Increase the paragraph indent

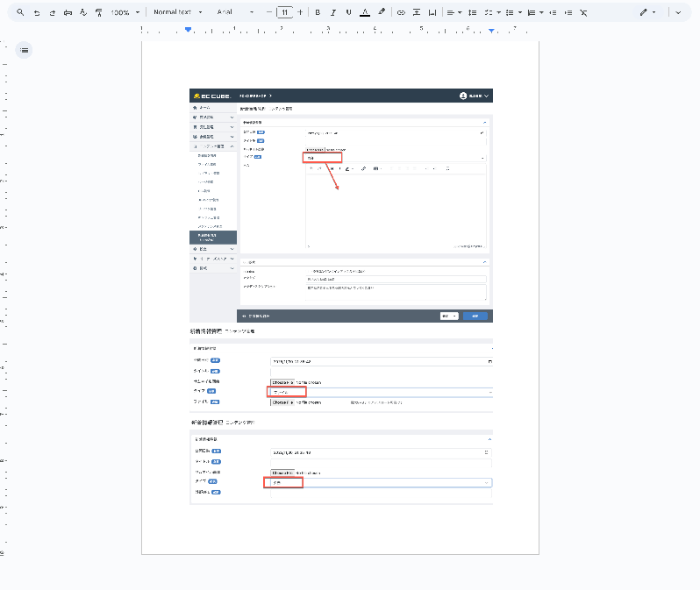568,12
